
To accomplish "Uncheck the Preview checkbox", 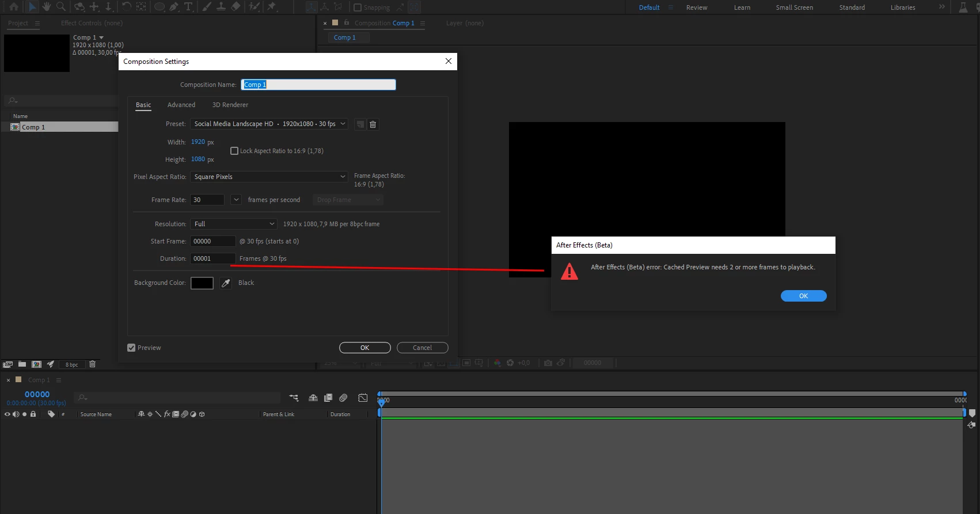I will point(131,348).
